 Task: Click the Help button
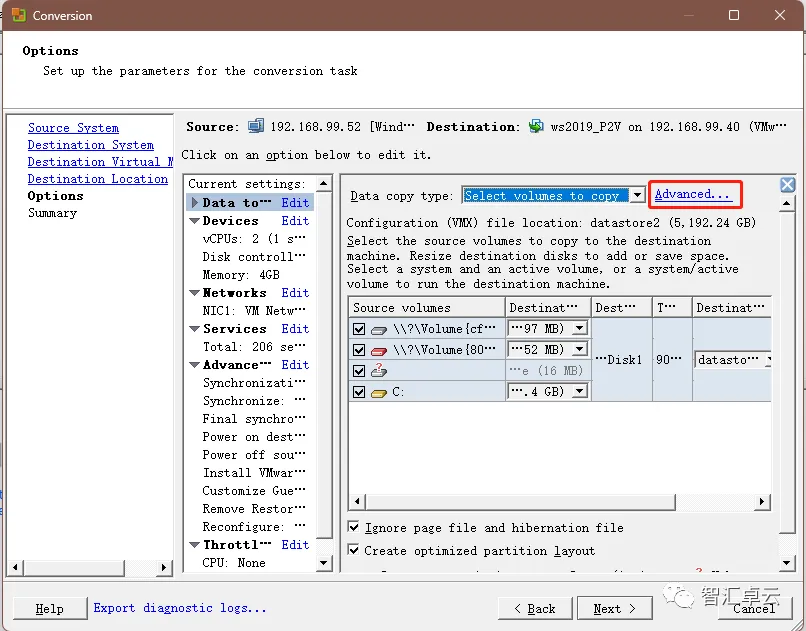[49, 608]
